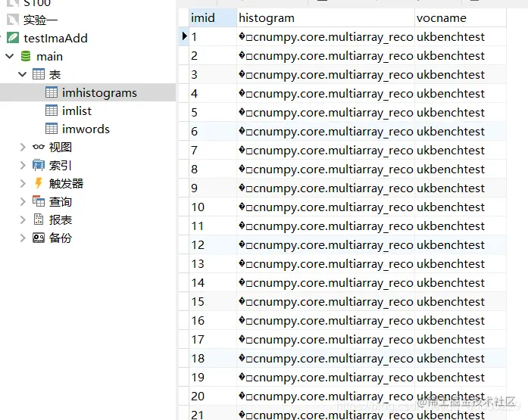The width and height of the screenshot is (528, 420).
Task: Select the row indicator for row 1
Action: coord(184,36)
